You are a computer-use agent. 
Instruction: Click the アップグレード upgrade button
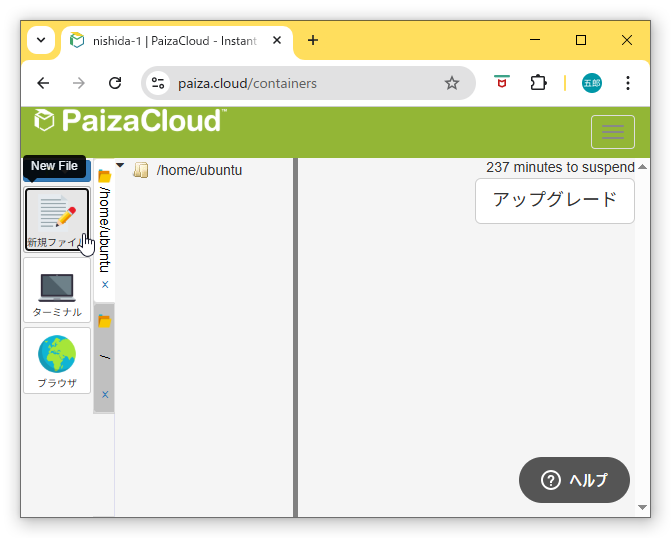tap(555, 201)
